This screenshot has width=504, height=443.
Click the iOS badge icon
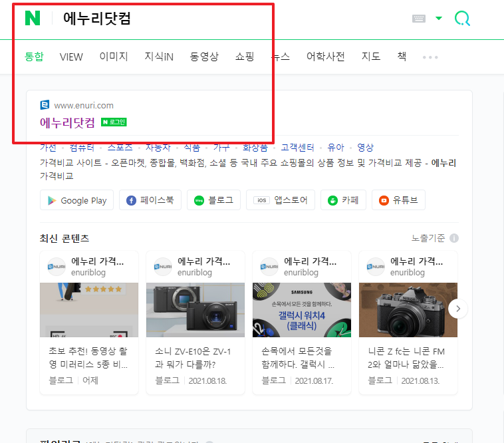[x=262, y=200]
